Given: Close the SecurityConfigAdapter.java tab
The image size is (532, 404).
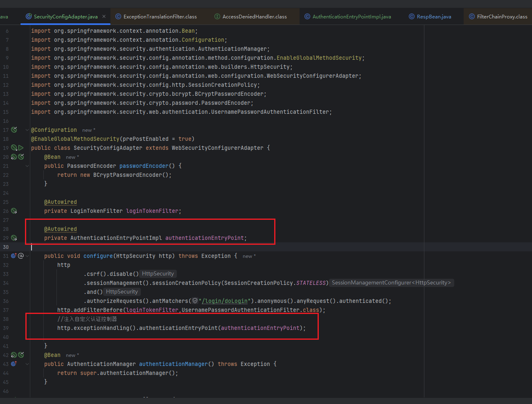Looking at the screenshot, I should [104, 16].
